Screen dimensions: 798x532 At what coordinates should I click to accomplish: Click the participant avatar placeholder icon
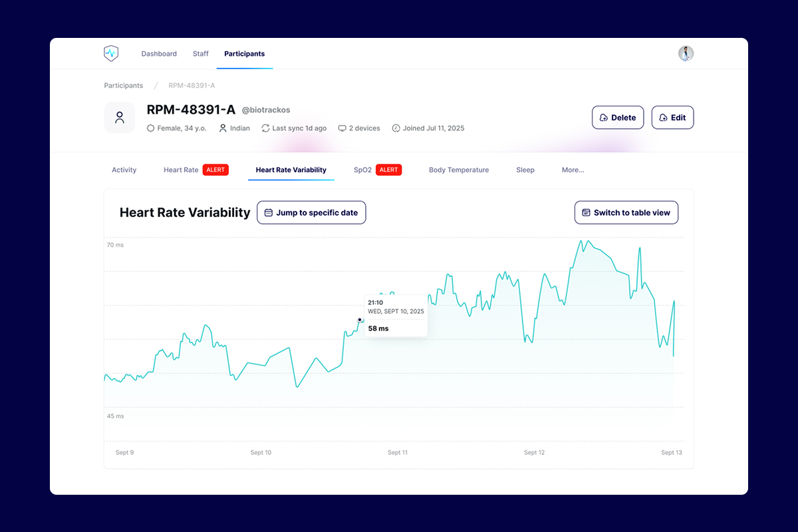(120, 118)
